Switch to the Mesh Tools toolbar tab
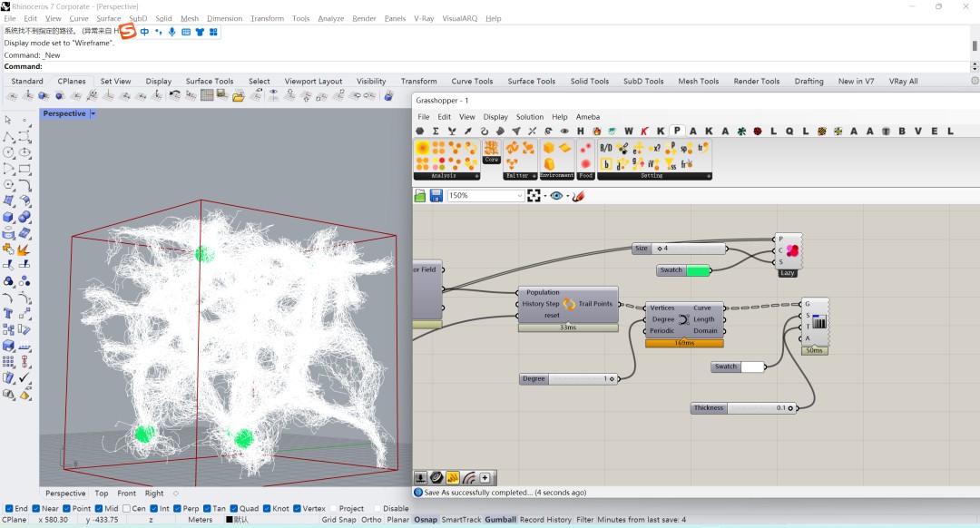Viewport: 980px width, 528px height. point(698,82)
